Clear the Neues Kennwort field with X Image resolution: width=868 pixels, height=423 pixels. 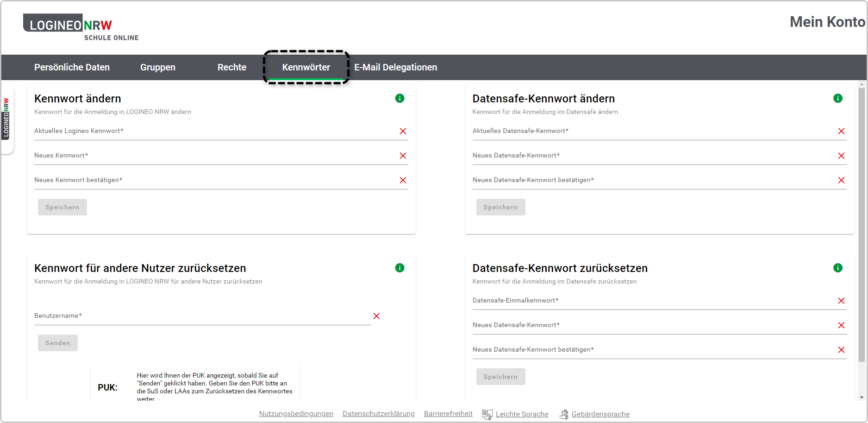(x=403, y=156)
